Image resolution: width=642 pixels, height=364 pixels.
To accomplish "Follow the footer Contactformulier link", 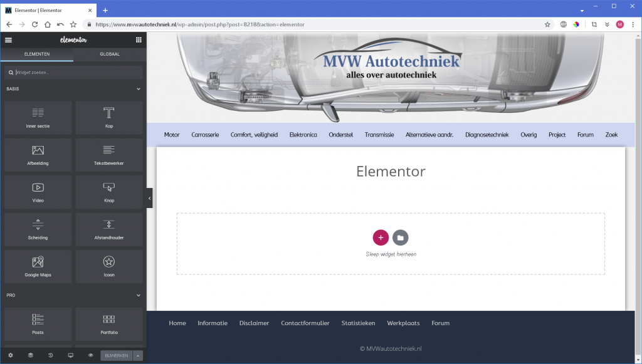I will tap(305, 323).
